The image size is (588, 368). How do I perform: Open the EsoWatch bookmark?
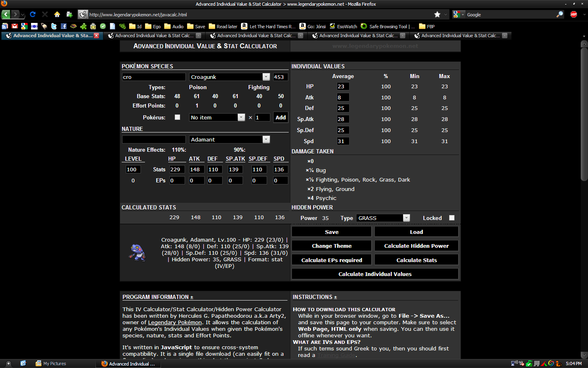click(343, 26)
